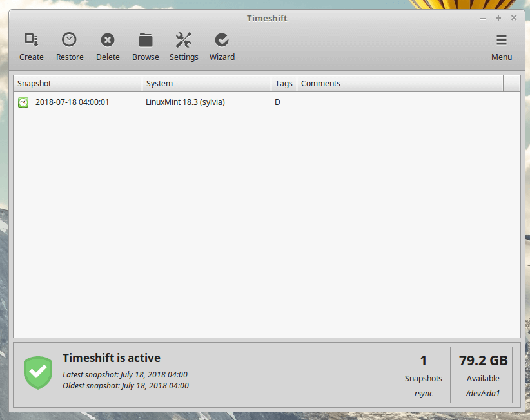Click the Latest snapshot date text

125,375
